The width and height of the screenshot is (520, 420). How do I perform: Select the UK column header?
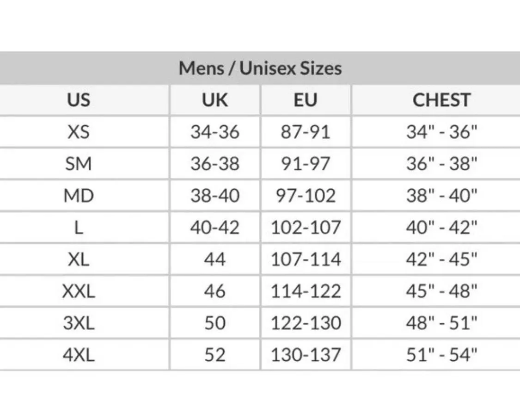[x=215, y=100]
